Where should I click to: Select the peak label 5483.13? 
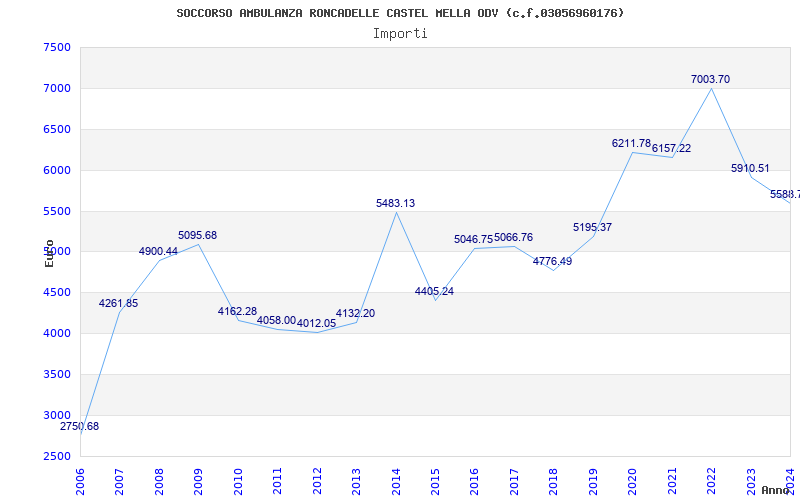[x=395, y=204]
